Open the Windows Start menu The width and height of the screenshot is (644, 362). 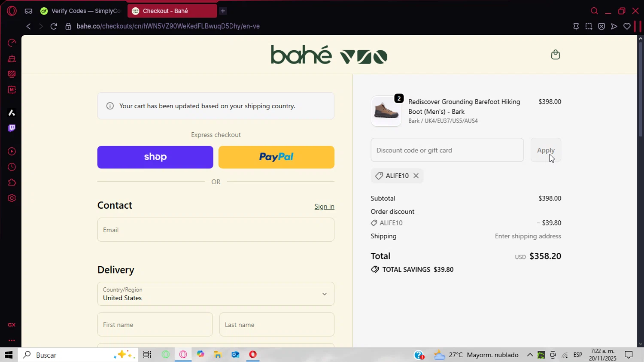pyautogui.click(x=9, y=355)
